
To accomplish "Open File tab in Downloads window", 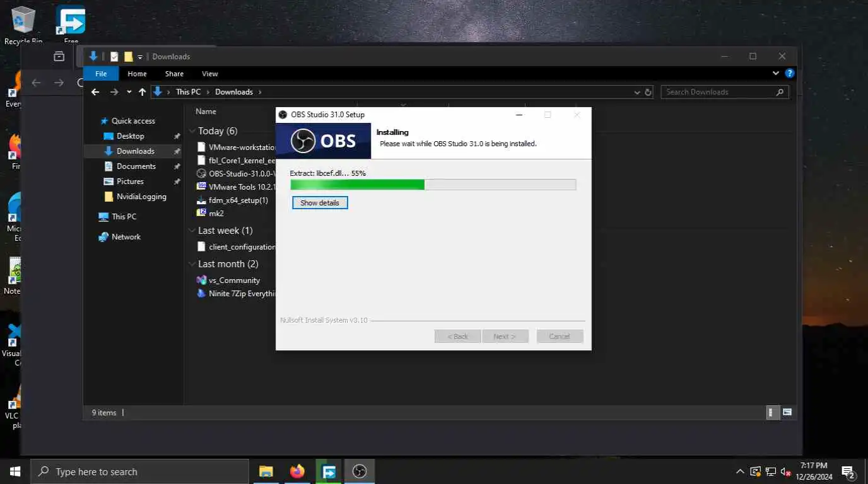I will (x=101, y=74).
